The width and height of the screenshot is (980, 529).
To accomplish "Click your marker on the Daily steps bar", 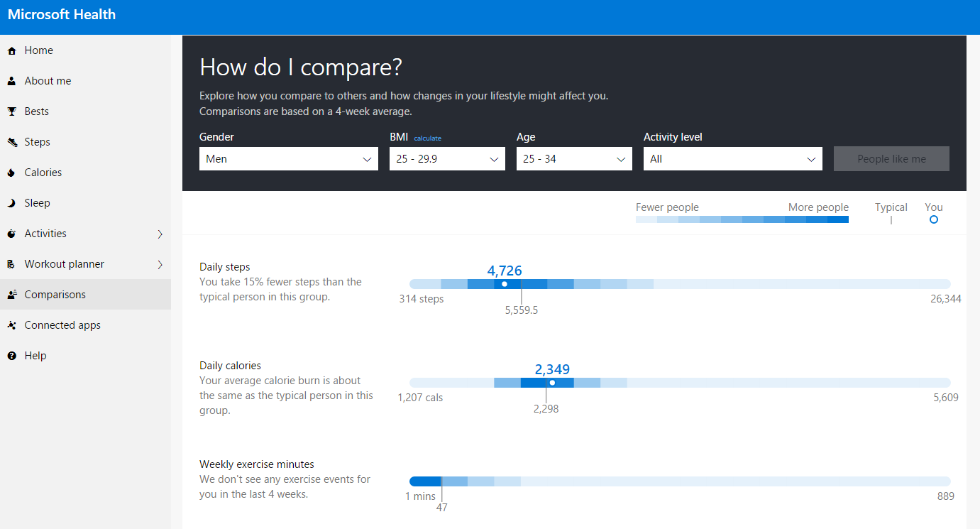I will [504, 283].
